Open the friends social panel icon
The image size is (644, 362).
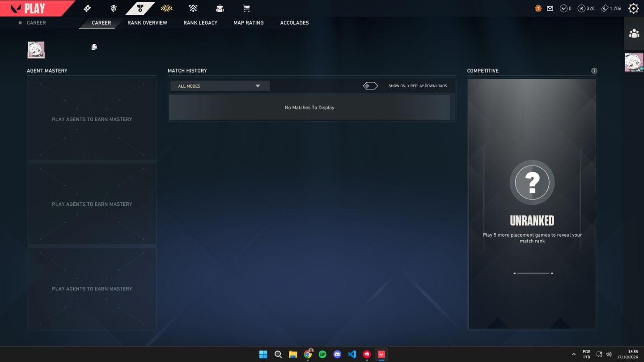[634, 33]
